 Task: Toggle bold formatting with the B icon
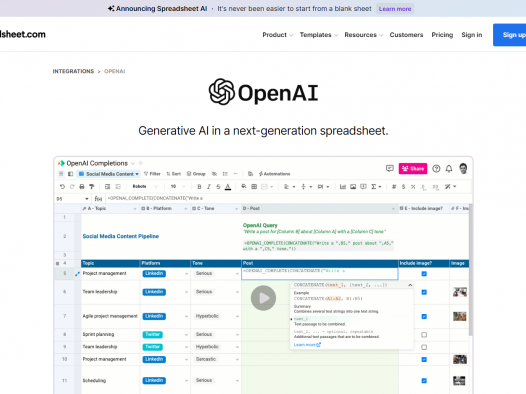(x=199, y=187)
